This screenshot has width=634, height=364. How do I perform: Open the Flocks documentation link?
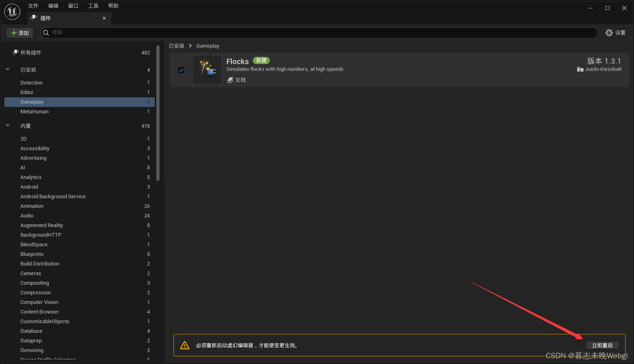236,80
